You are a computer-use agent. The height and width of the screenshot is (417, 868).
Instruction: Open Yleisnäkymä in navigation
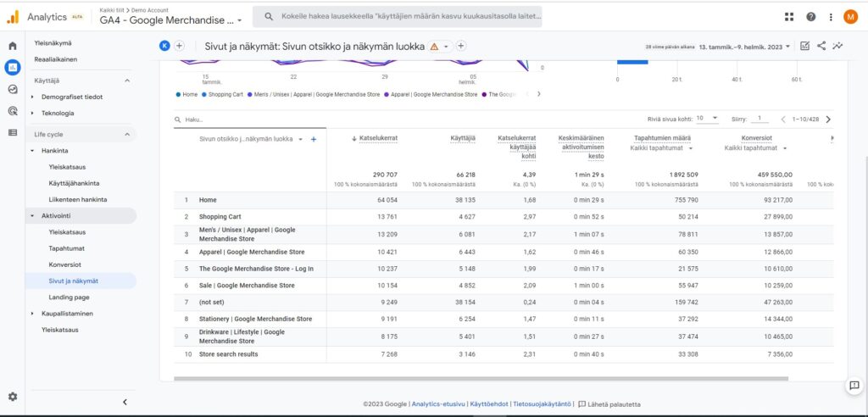point(53,43)
